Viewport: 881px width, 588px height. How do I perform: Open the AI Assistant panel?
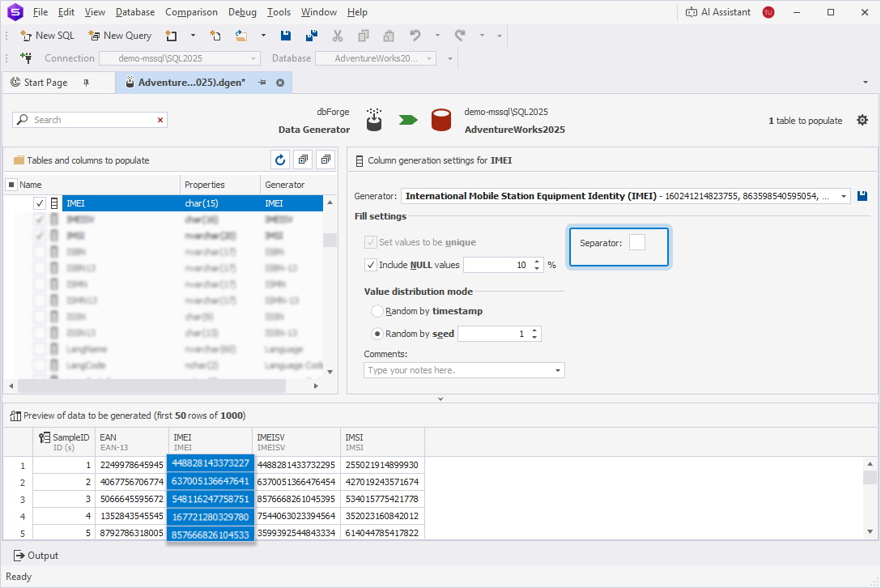[x=718, y=12]
